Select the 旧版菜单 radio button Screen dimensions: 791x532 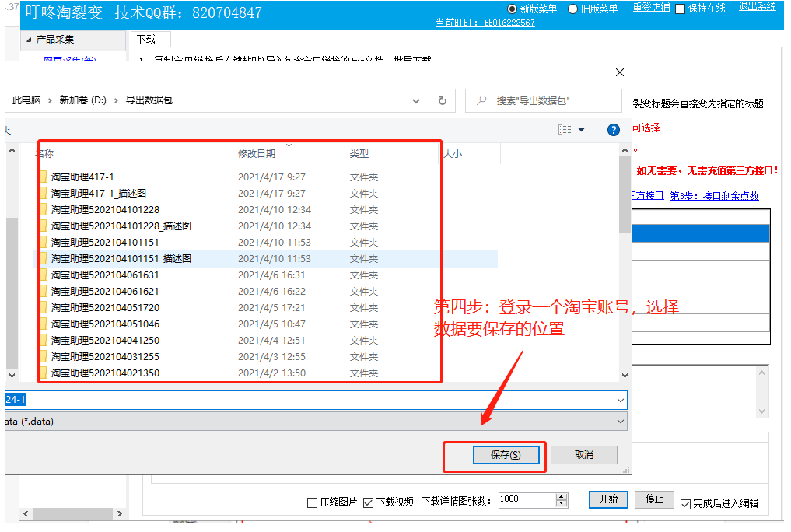point(572,9)
